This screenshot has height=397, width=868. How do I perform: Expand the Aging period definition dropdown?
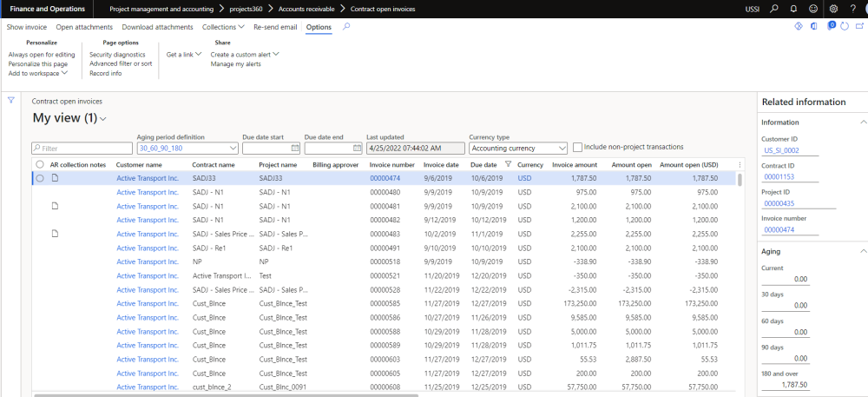(233, 149)
